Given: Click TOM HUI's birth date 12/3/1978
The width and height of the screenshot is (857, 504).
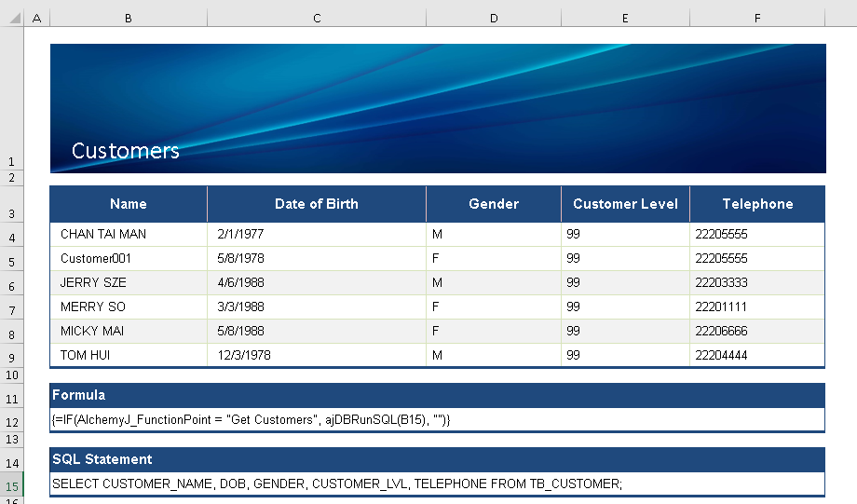Looking at the screenshot, I should click(317, 356).
